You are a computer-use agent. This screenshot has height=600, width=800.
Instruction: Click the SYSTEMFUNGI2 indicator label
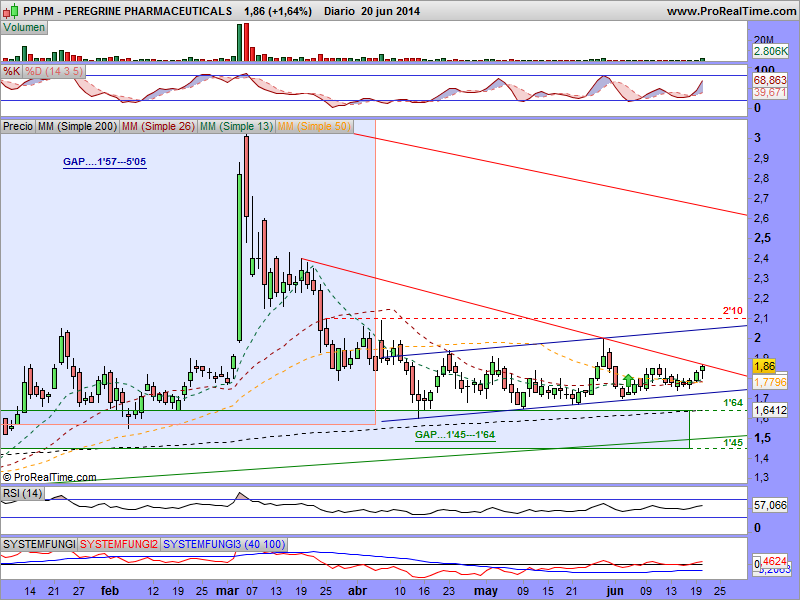119,544
